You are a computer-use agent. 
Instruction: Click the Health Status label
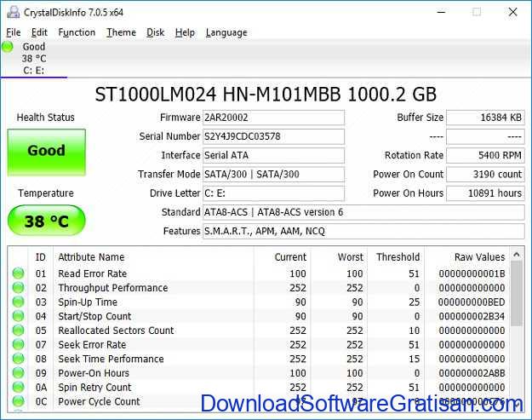click(x=45, y=118)
